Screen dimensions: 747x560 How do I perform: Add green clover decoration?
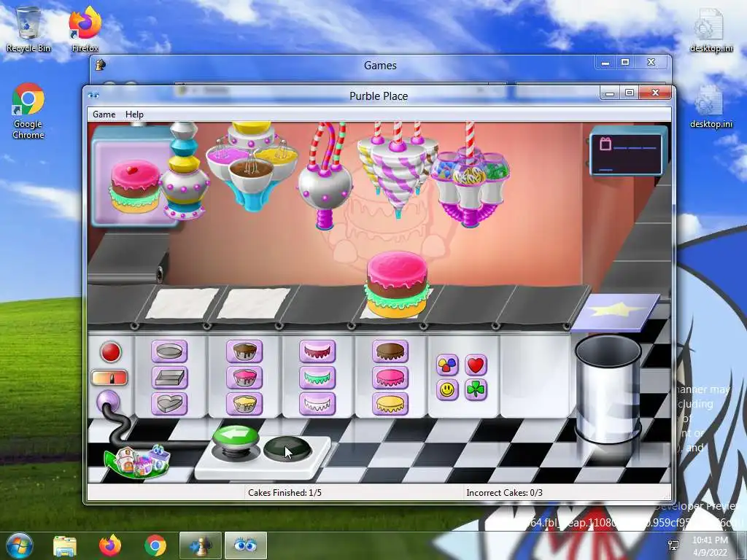tap(476, 390)
